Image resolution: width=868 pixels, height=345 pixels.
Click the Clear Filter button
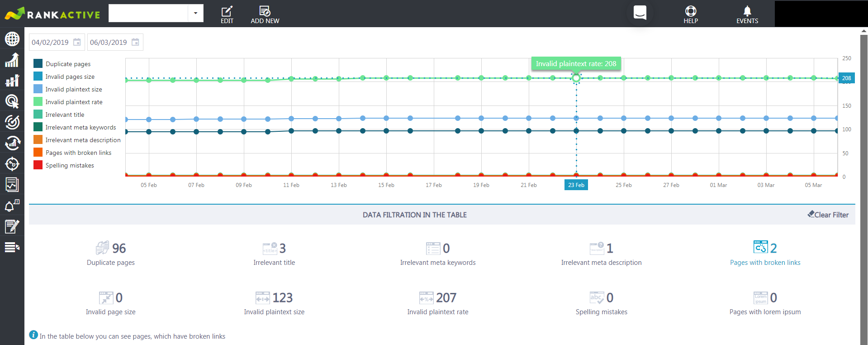click(828, 215)
